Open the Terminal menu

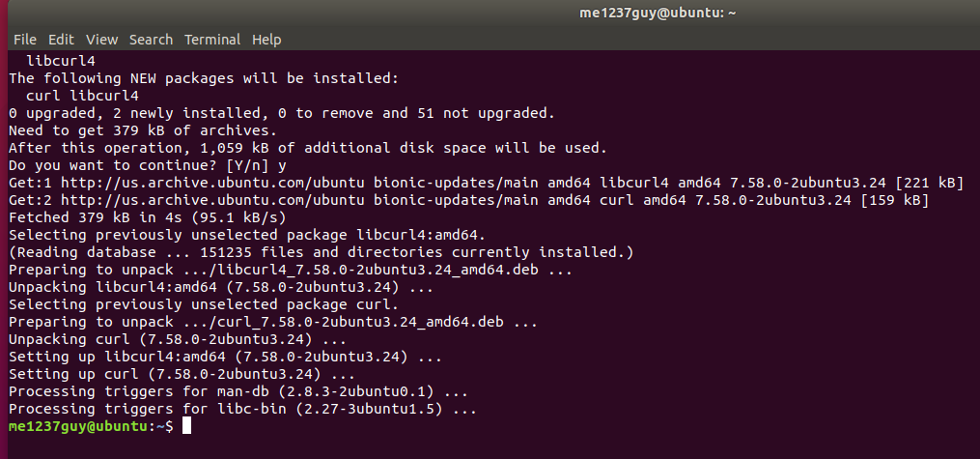click(x=212, y=40)
